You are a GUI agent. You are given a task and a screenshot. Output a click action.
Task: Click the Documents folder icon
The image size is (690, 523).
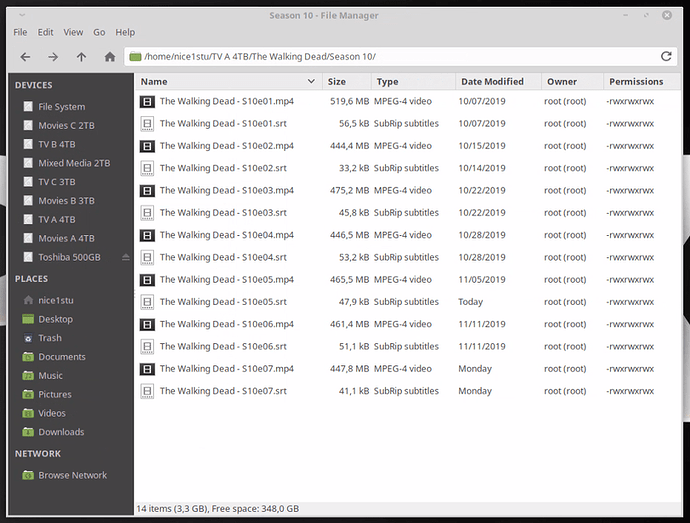[x=28, y=357]
